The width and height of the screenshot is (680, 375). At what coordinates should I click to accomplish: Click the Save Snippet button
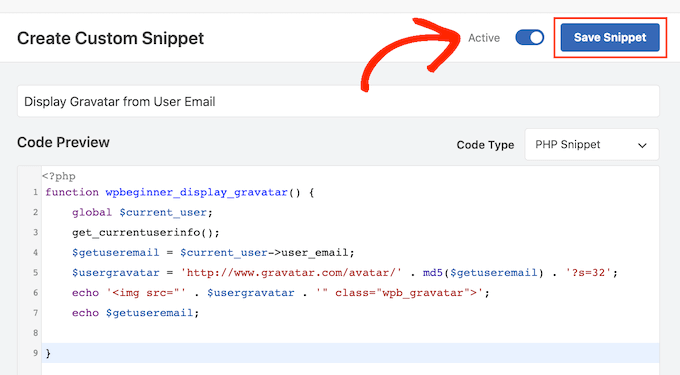click(x=610, y=37)
